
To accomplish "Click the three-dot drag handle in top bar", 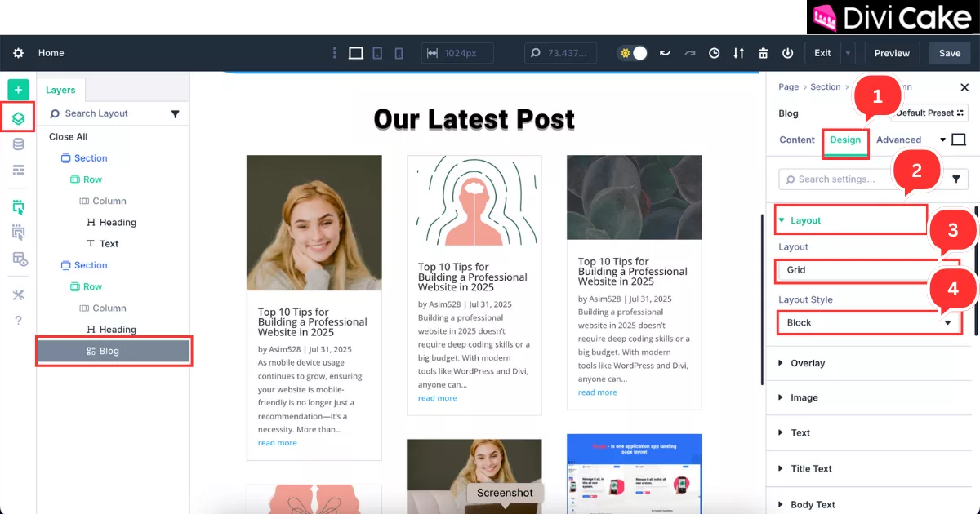I will tap(334, 53).
